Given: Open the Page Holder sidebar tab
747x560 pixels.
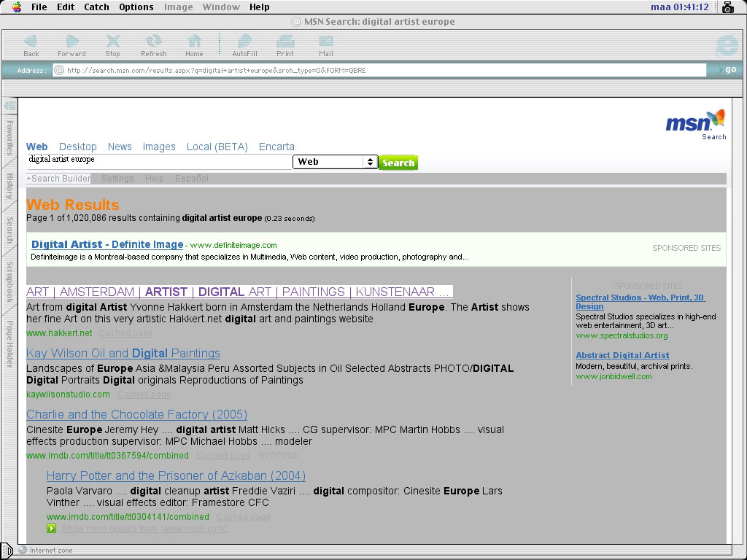Looking at the screenshot, I should 9,344.
